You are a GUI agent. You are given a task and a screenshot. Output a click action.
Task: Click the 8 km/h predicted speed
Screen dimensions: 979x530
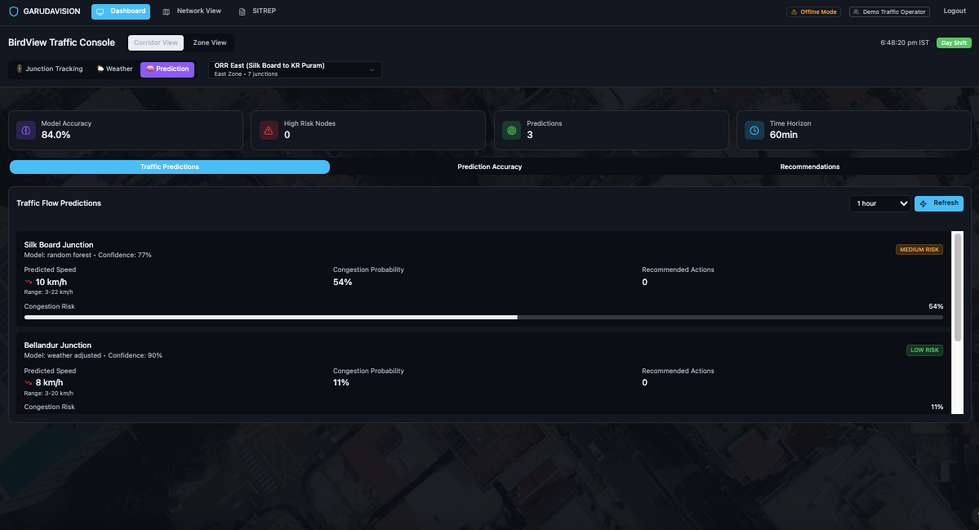[x=49, y=383]
